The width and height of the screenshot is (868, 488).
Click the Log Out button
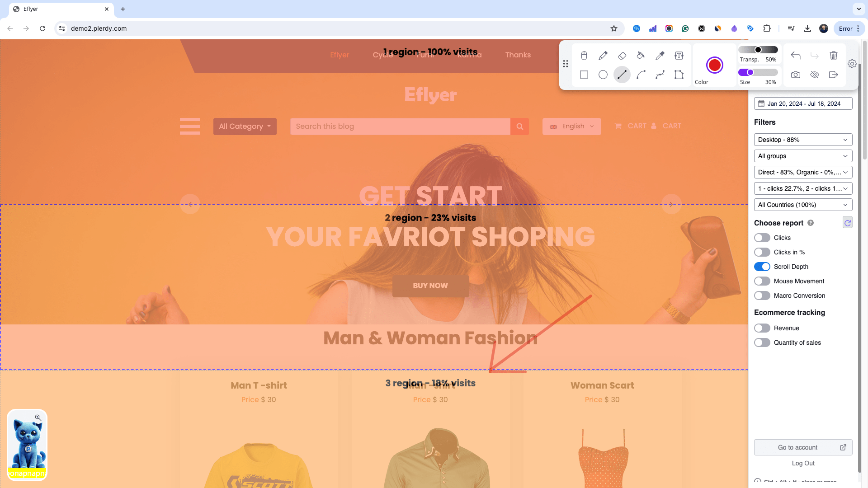[x=804, y=463]
